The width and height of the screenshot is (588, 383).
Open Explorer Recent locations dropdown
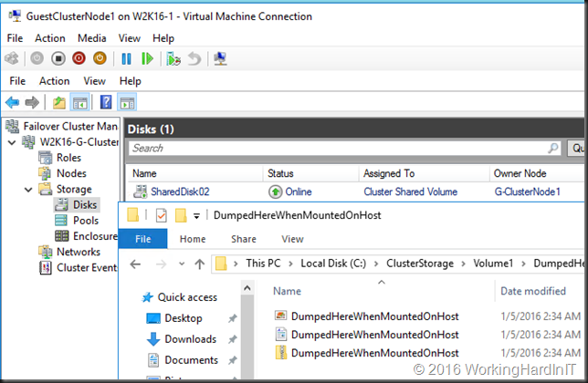coord(182,264)
